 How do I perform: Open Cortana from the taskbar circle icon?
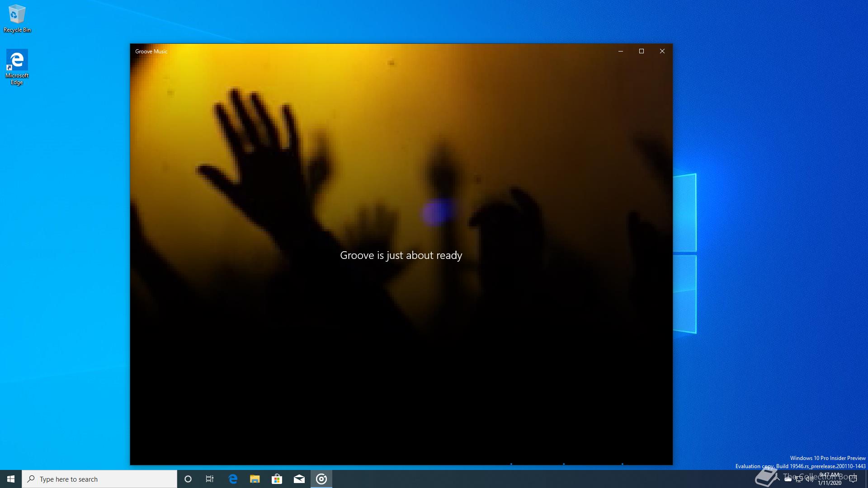coord(188,479)
